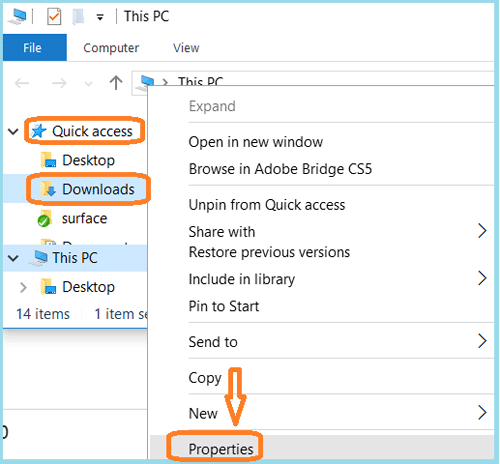
Task: Switch to the Computer ribbon tab
Action: 111,48
